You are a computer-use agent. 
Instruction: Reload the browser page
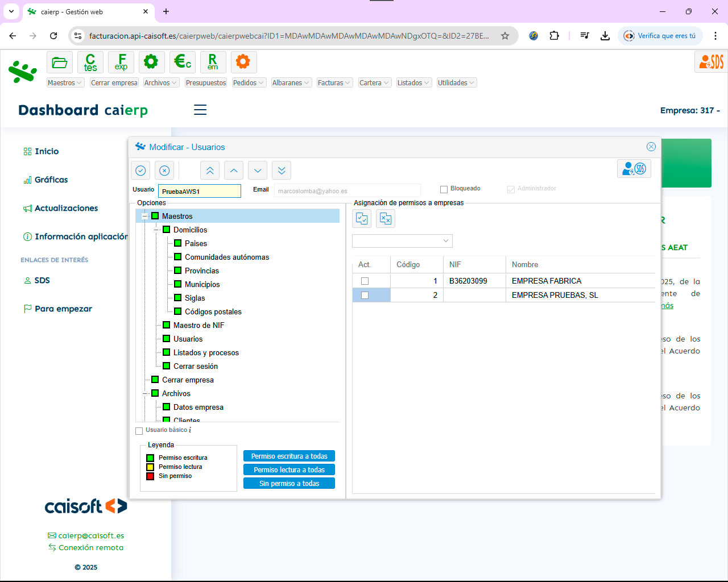pyautogui.click(x=53, y=36)
